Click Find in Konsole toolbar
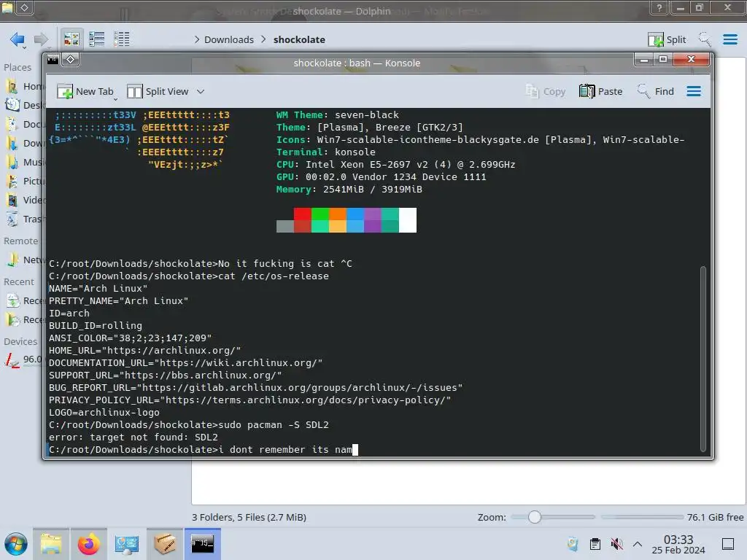 pyautogui.click(x=656, y=91)
